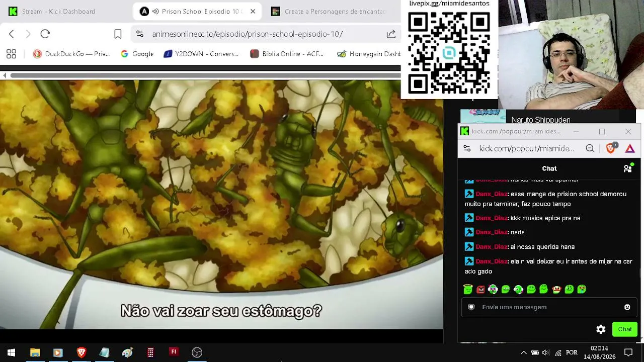The width and height of the screenshot is (644, 362).
Task: Open the chat users list icon
Action: coord(628,168)
